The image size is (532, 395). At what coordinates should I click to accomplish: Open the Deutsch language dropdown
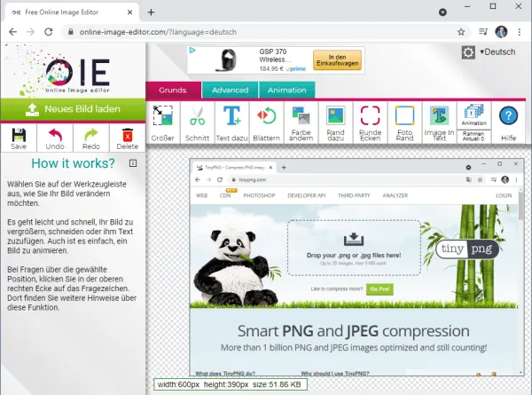click(497, 52)
